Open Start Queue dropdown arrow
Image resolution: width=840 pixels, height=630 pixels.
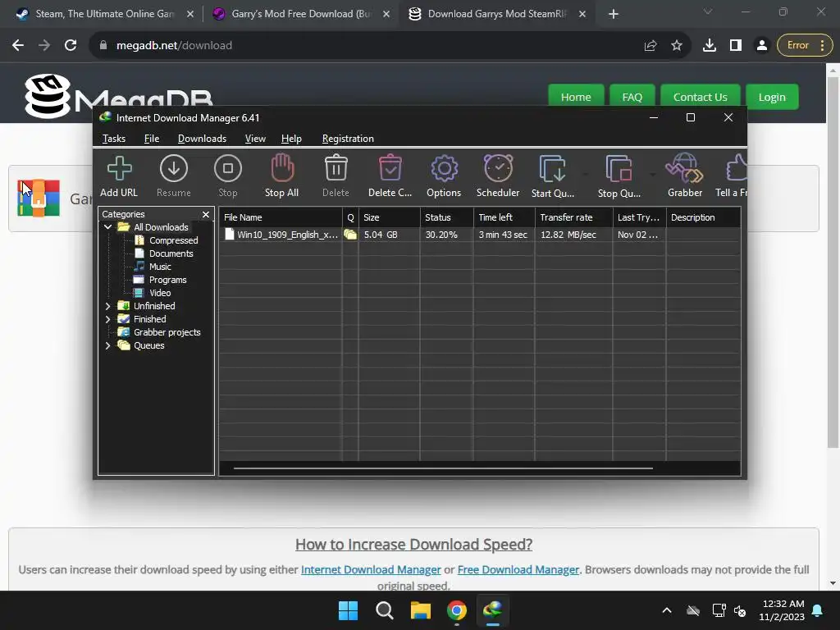click(585, 175)
